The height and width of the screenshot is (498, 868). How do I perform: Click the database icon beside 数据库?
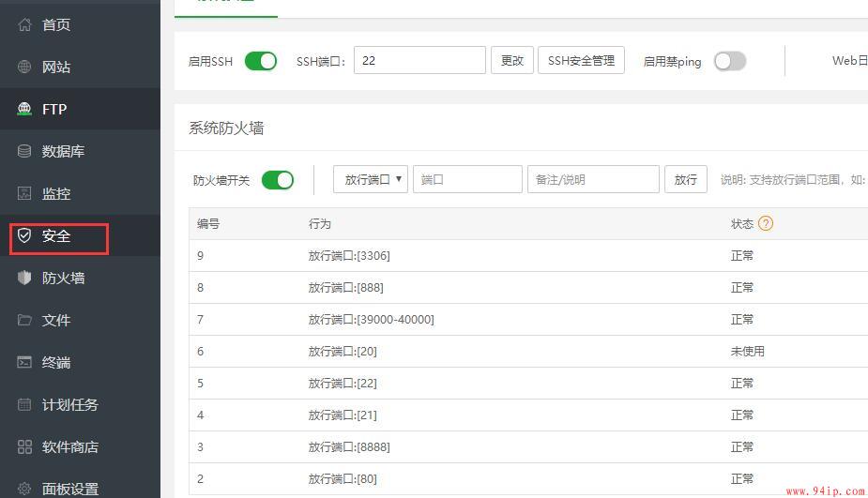[x=24, y=151]
